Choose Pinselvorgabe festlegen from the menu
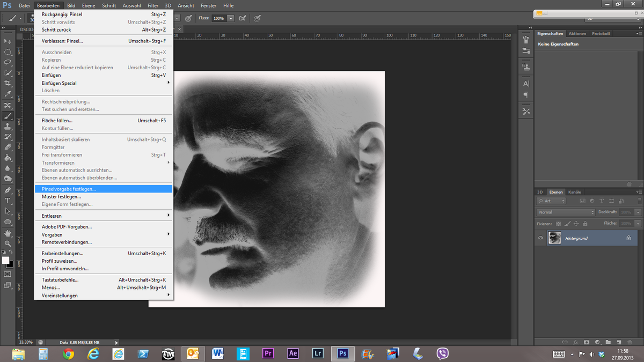The height and width of the screenshot is (362, 644). (69, 189)
